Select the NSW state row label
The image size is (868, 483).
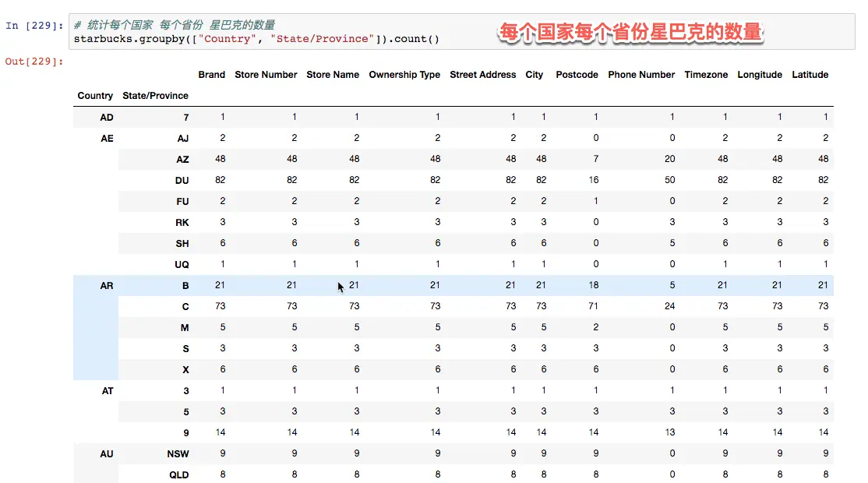pos(178,453)
